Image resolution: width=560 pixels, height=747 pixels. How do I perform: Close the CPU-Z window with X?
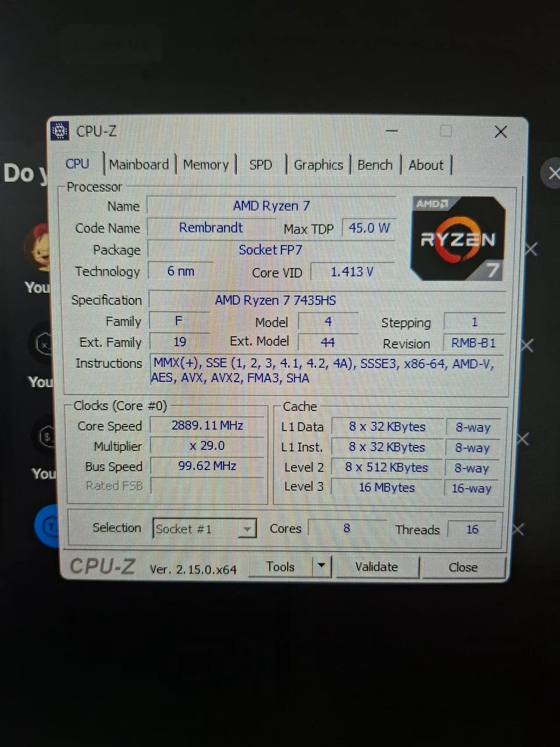pos(501,132)
